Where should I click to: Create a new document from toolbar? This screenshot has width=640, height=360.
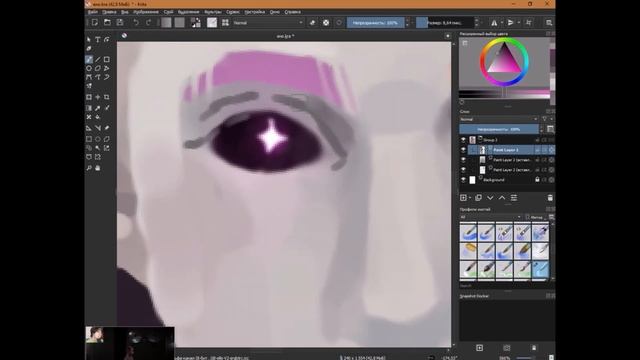click(95, 22)
